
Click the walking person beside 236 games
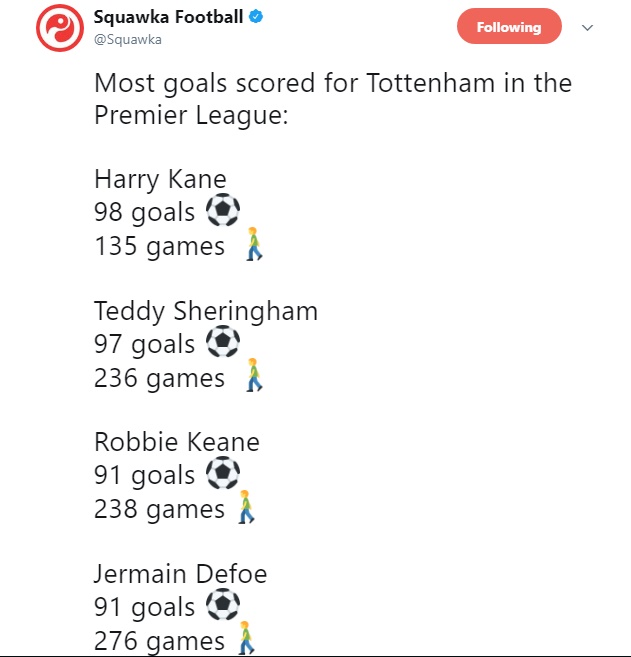coord(256,376)
